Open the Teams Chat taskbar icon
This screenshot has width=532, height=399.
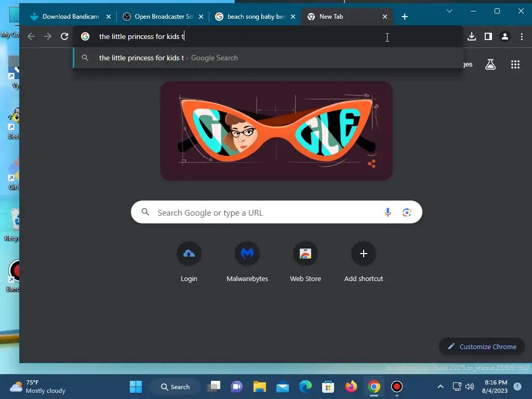[x=237, y=387]
